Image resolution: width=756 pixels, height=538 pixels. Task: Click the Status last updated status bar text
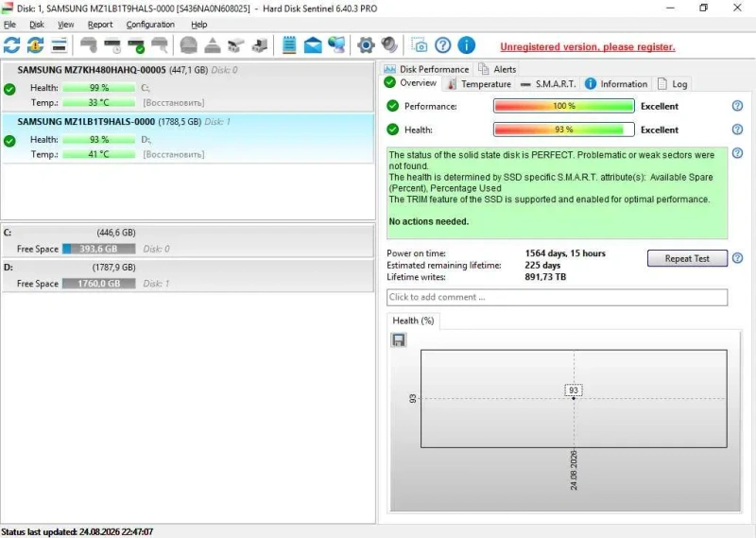click(x=77, y=531)
